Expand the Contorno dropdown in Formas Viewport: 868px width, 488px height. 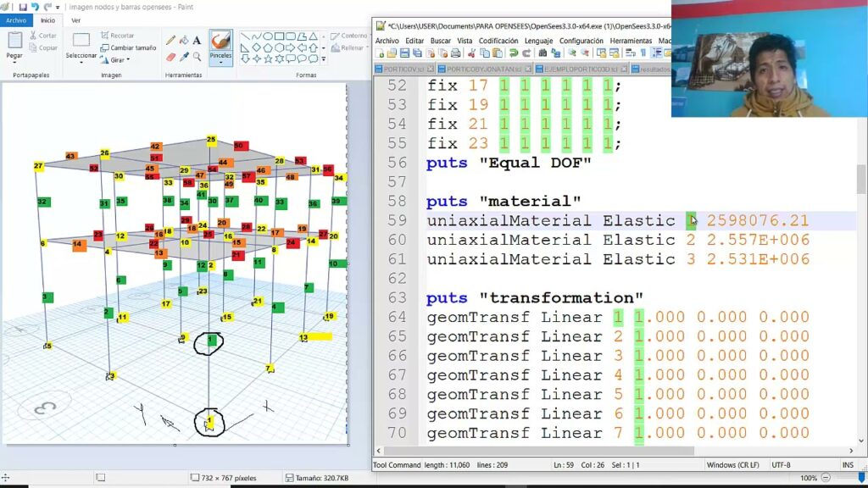click(370, 36)
